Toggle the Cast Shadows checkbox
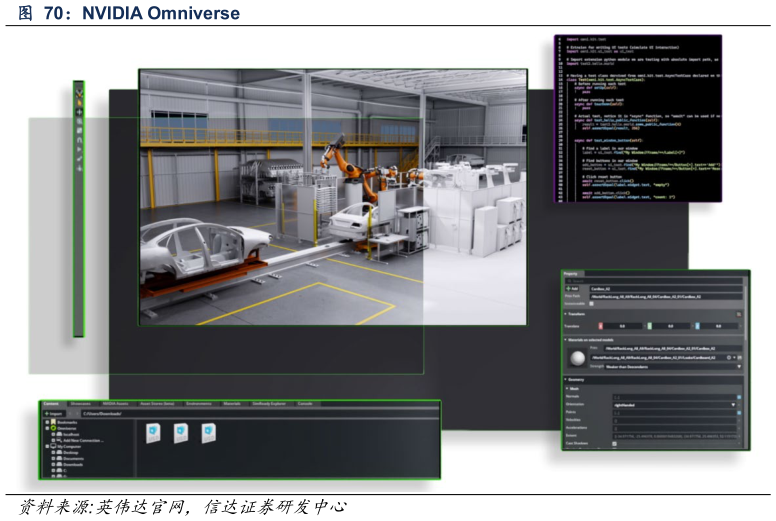The width and height of the screenshot is (776, 521). pos(614,444)
